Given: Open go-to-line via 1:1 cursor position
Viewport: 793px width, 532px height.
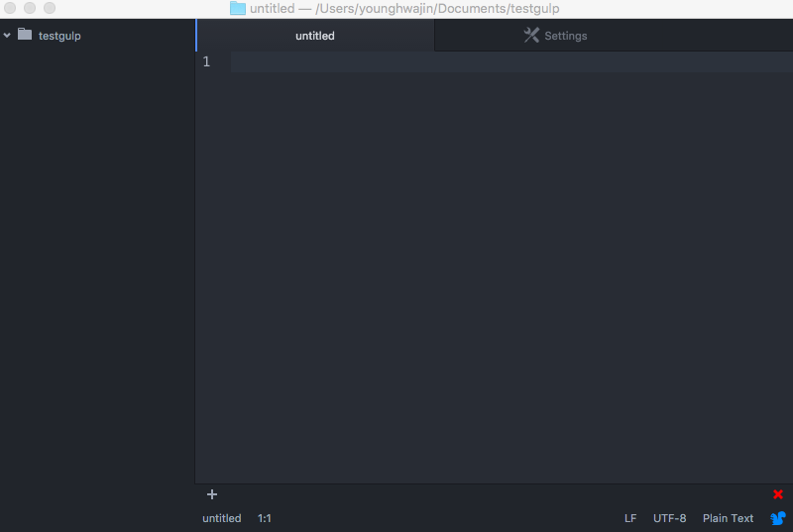Looking at the screenshot, I should pyautogui.click(x=265, y=518).
